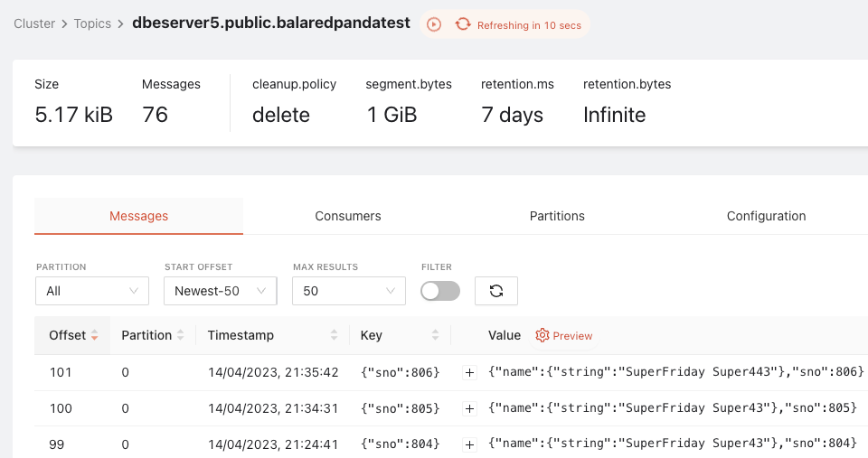Switch to the Partitions tab
868x458 pixels.
click(557, 216)
